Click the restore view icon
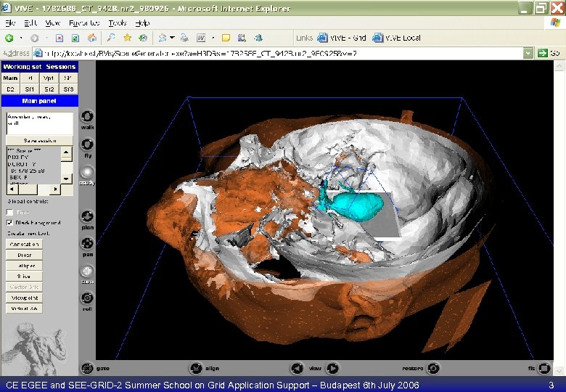566x392 pixels. coord(433,368)
